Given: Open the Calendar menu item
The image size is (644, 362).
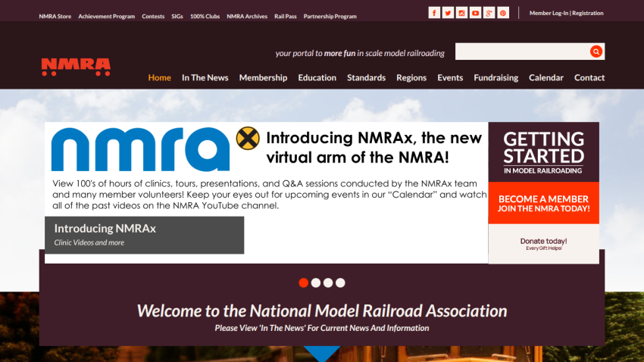Looking at the screenshot, I should [x=546, y=77].
